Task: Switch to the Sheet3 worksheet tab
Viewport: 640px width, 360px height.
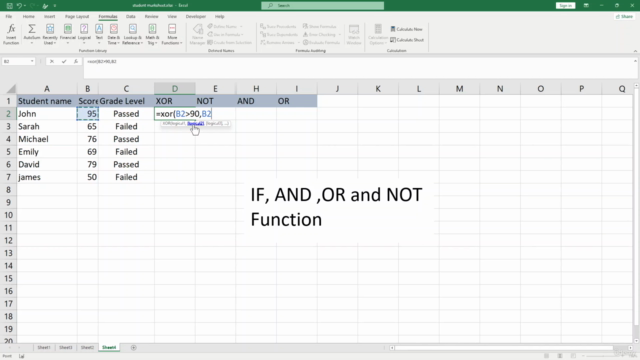Action: (65, 348)
